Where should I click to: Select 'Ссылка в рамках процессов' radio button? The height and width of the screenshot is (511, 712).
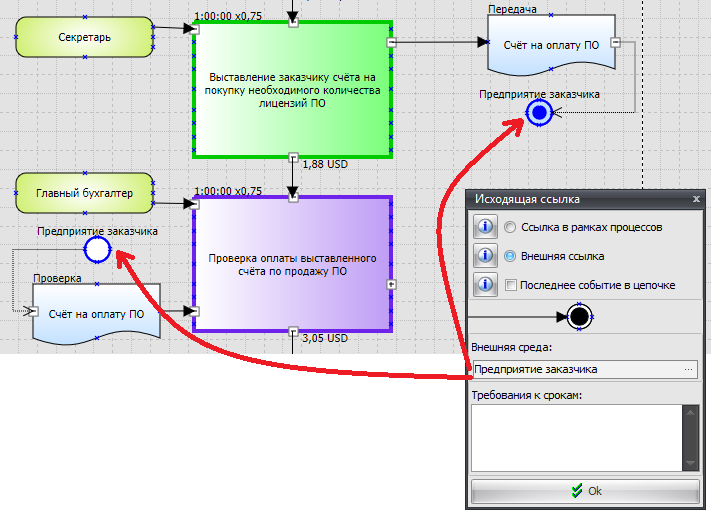(511, 227)
